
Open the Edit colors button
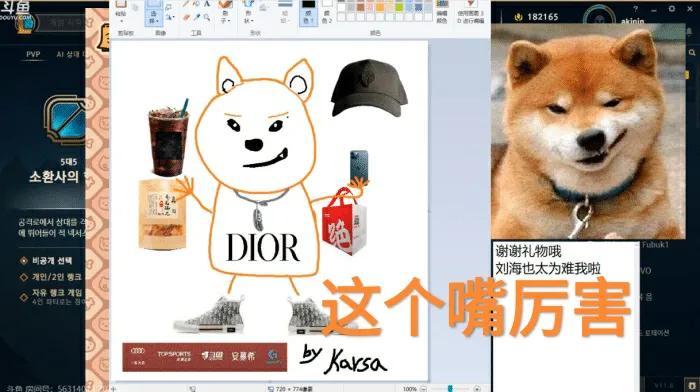[442, 12]
